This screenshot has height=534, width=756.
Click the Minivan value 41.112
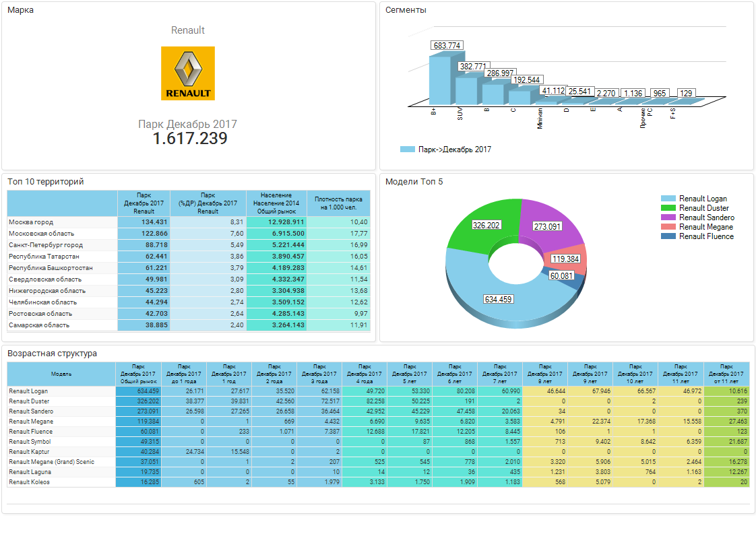pyautogui.click(x=553, y=91)
